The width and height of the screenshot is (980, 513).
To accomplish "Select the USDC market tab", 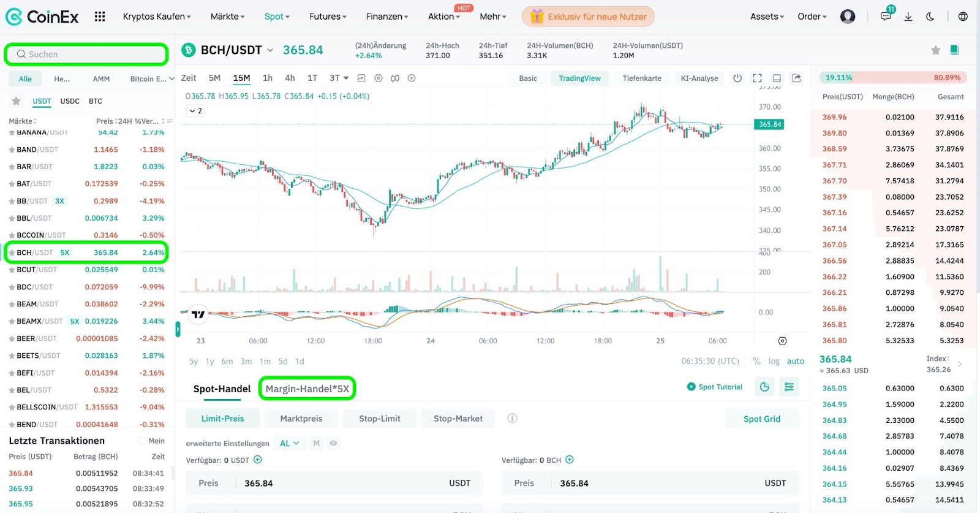I will click(70, 101).
